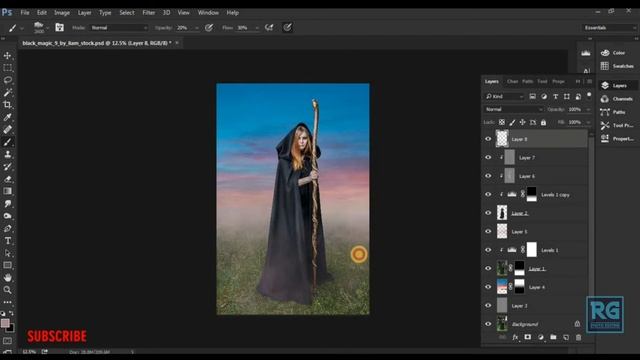This screenshot has width=640, height=360.
Task: Open the Tool Presets panel button
Action: [617, 125]
